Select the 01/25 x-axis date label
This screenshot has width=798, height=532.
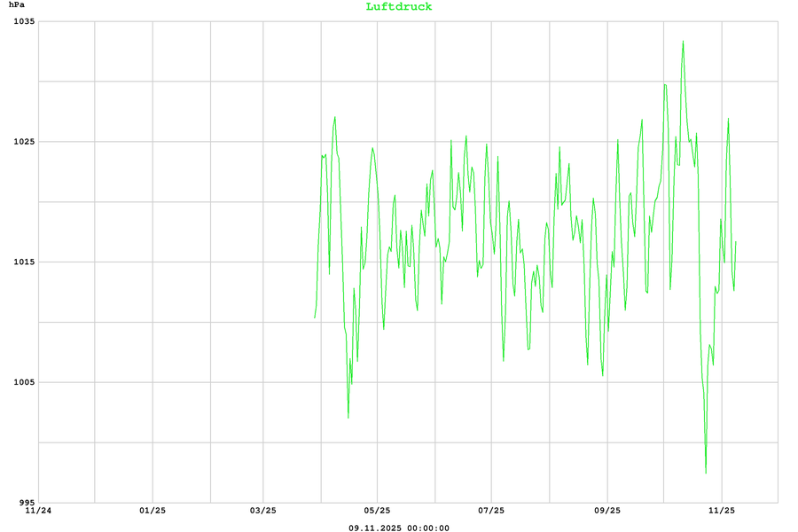[153, 511]
